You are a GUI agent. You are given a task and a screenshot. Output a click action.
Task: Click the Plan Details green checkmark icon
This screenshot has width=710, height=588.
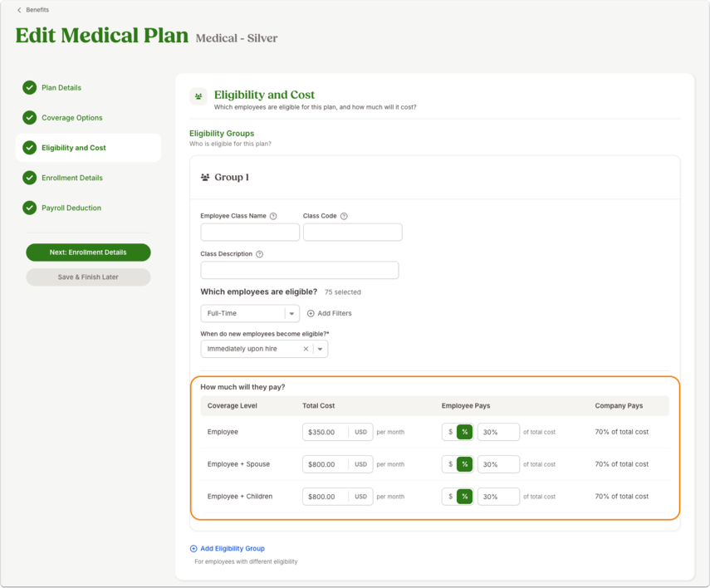(x=29, y=87)
